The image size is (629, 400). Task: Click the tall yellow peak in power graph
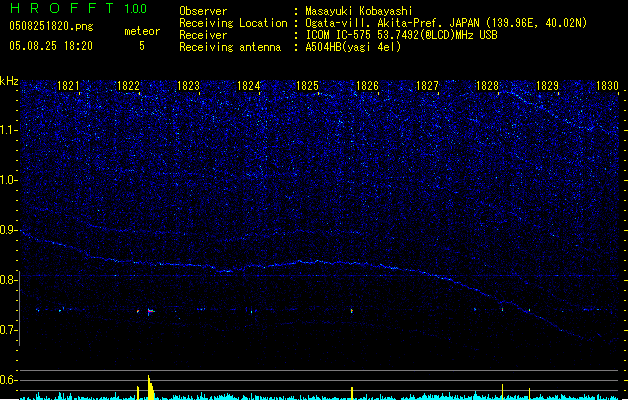(x=149, y=386)
